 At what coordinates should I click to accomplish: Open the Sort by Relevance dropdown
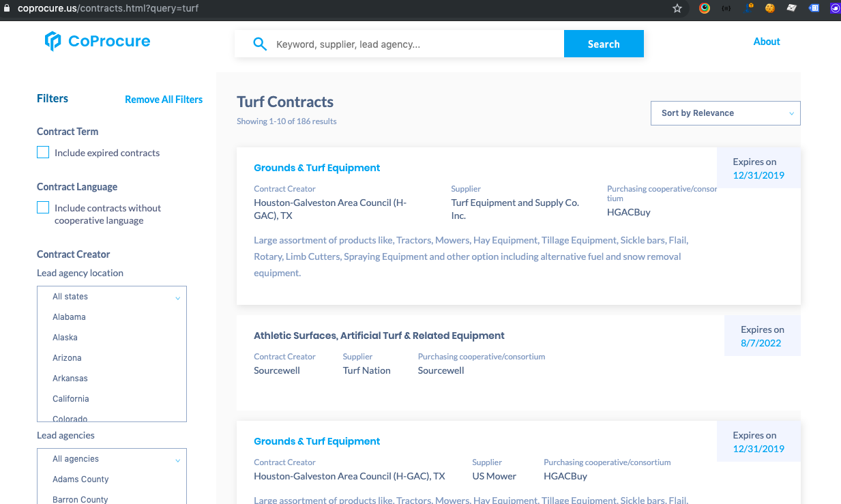tap(726, 113)
